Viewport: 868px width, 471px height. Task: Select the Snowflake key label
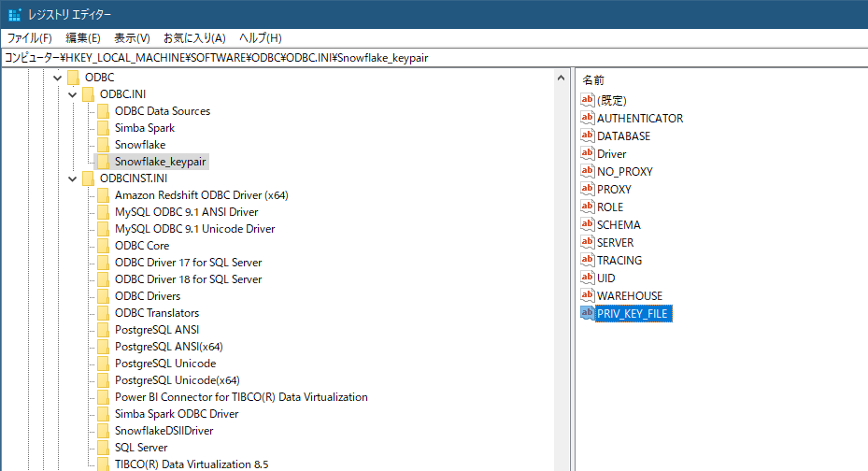point(140,145)
